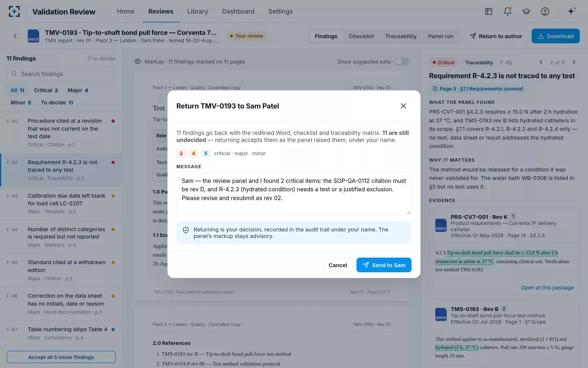Select finding F-06 data sheet correction

pos(61,303)
